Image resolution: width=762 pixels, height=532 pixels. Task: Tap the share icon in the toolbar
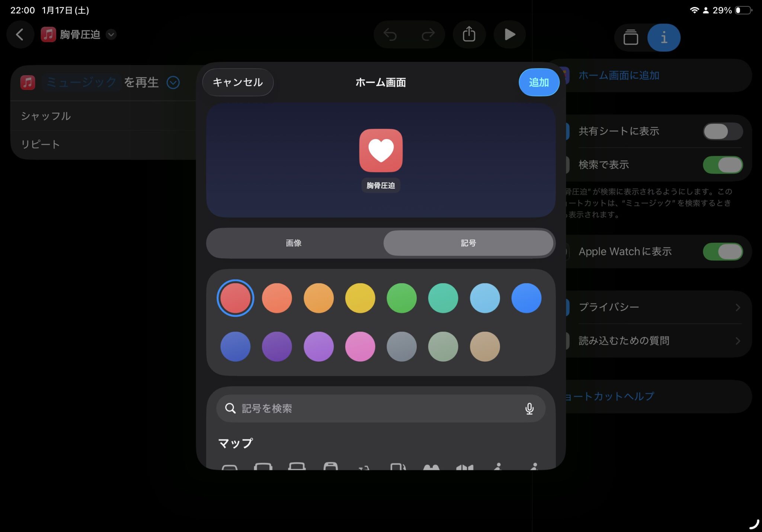point(469,35)
